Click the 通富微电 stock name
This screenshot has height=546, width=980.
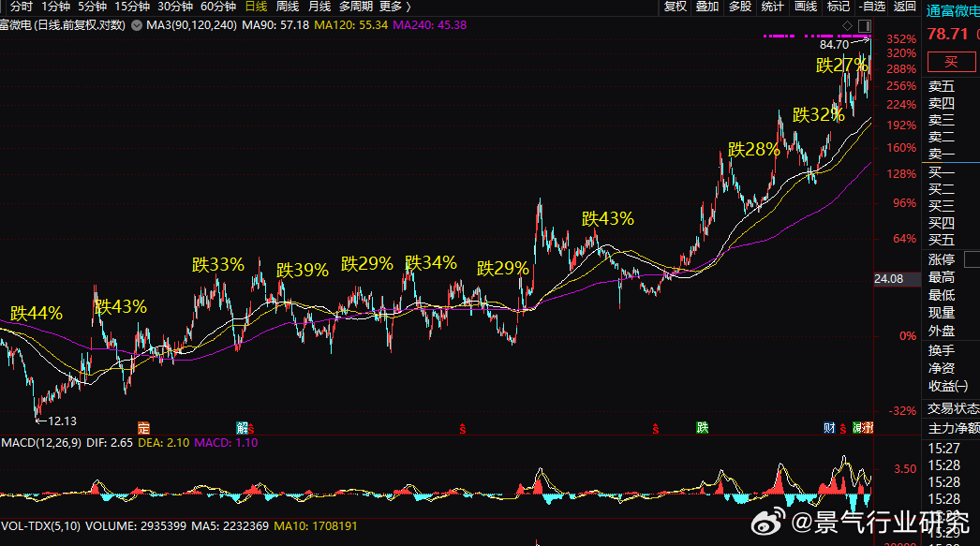click(x=953, y=11)
